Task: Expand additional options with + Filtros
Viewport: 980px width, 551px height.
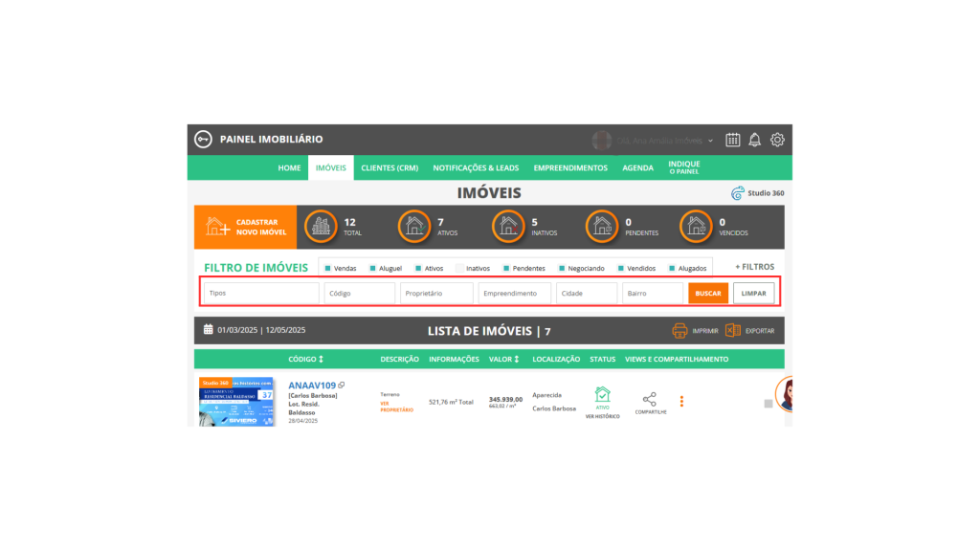Action: point(754,267)
